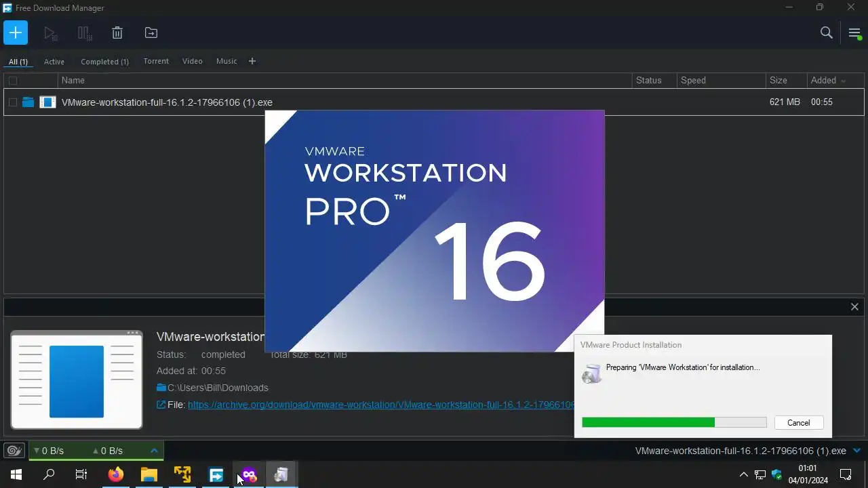Click the file type icon beside VMware download

(x=47, y=102)
